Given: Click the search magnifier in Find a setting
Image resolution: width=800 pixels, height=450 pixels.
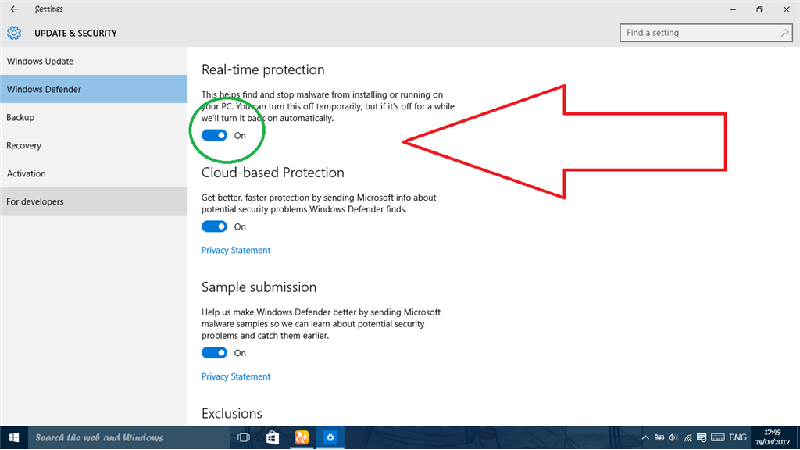Looking at the screenshot, I should [784, 33].
